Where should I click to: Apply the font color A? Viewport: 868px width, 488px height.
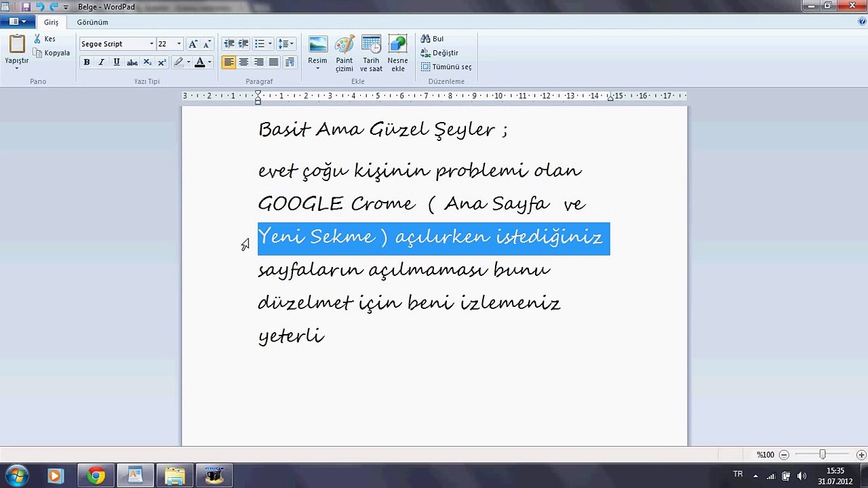(x=199, y=62)
